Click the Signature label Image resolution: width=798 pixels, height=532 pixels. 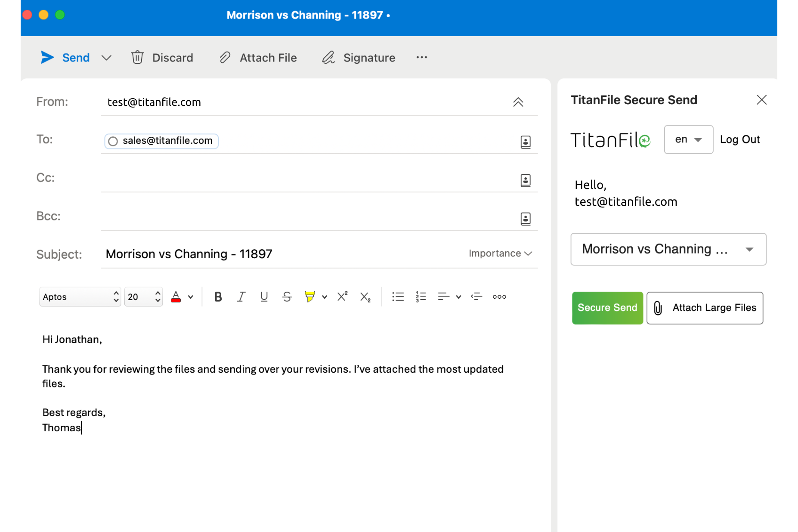[x=369, y=58]
